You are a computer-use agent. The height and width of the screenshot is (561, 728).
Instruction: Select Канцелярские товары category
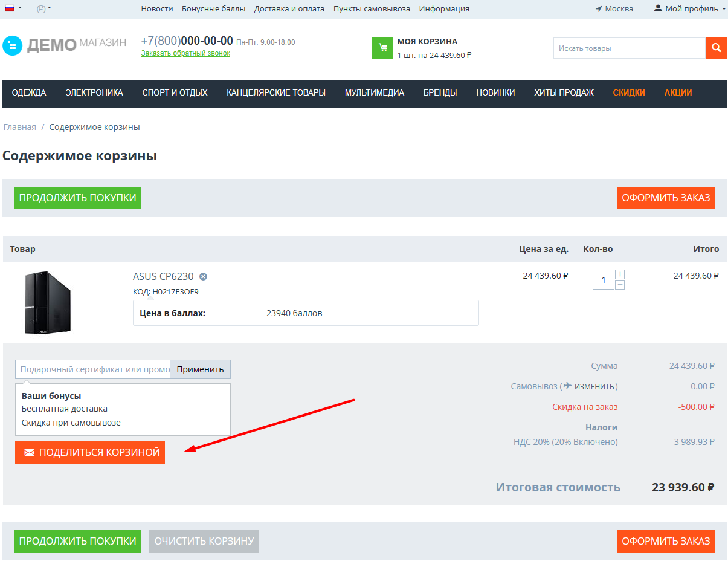[x=276, y=92]
